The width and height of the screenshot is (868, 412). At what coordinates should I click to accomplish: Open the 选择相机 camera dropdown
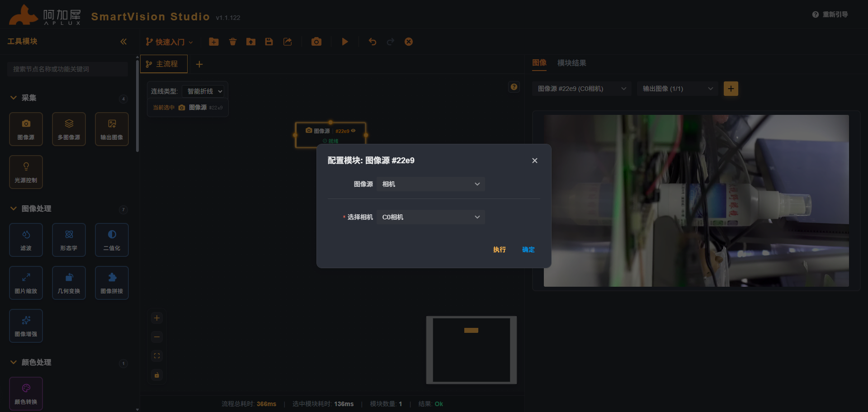coord(431,217)
